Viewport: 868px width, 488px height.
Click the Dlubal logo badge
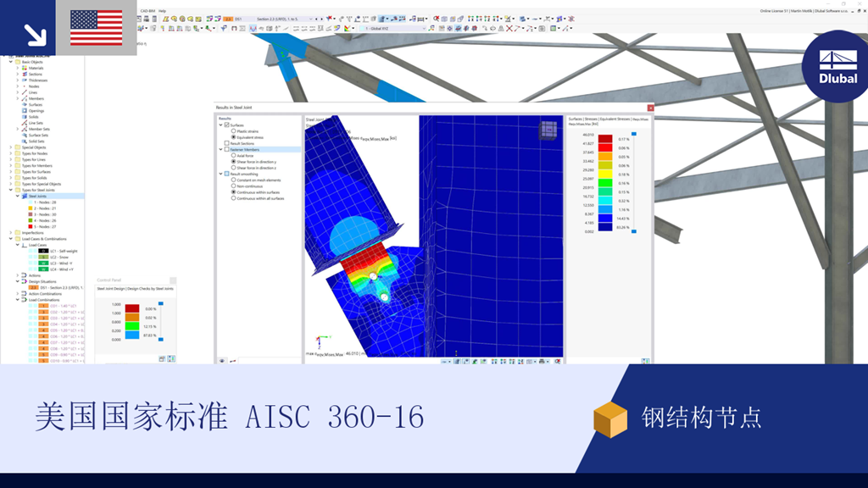837,66
